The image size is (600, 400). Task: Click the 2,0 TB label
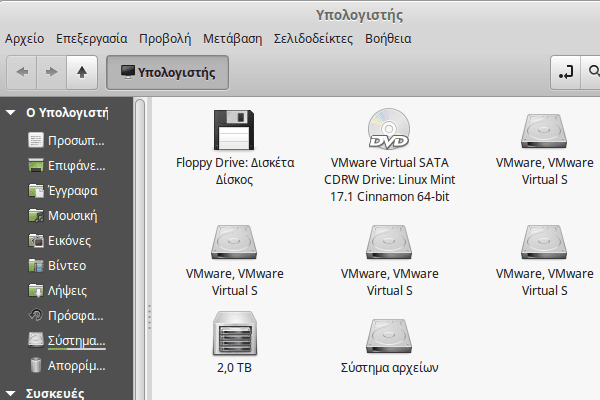pyautogui.click(x=235, y=367)
